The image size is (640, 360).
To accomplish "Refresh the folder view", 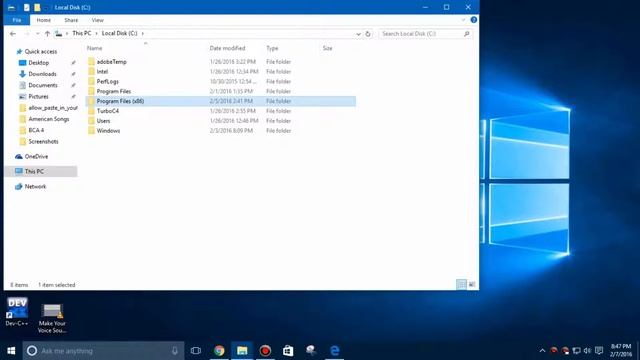I will (368, 34).
